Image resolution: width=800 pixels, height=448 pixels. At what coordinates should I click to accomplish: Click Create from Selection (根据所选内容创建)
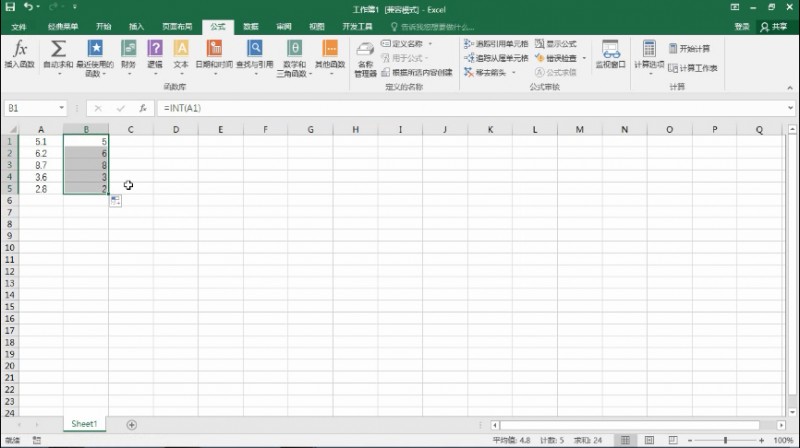point(417,72)
